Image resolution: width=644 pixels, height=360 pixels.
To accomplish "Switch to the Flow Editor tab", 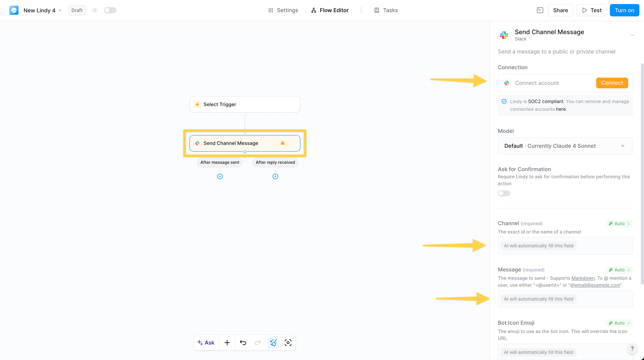I will point(330,10).
